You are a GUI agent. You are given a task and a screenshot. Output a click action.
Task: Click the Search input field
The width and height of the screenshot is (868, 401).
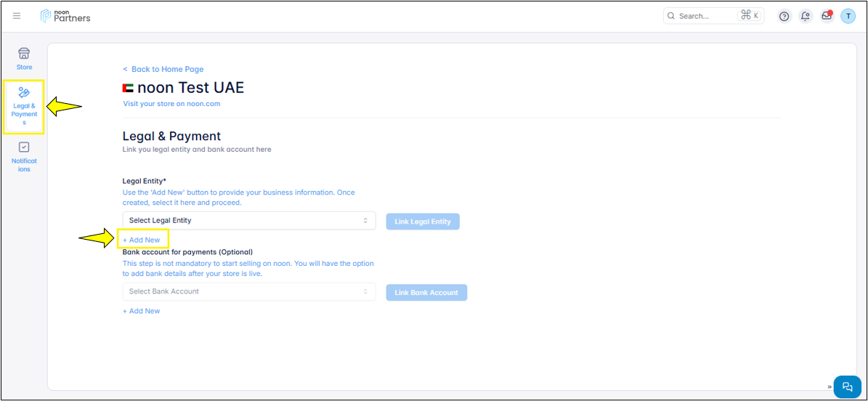(x=705, y=16)
